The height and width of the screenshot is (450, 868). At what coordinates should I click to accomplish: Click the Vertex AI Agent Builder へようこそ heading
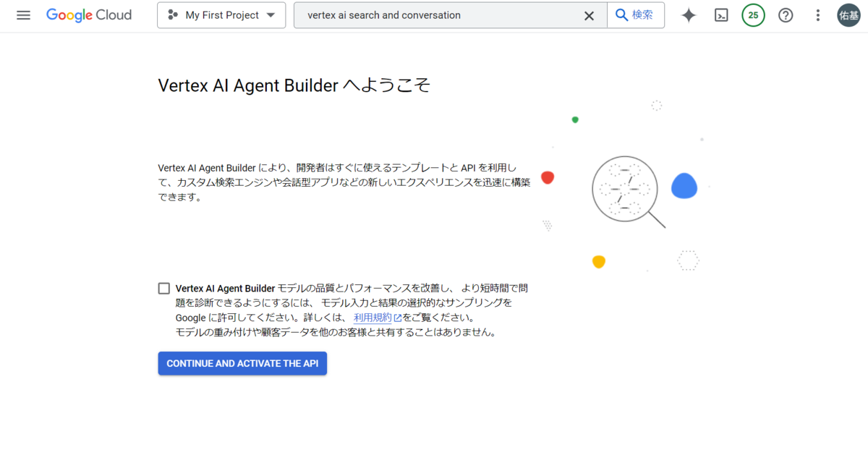[x=294, y=85]
